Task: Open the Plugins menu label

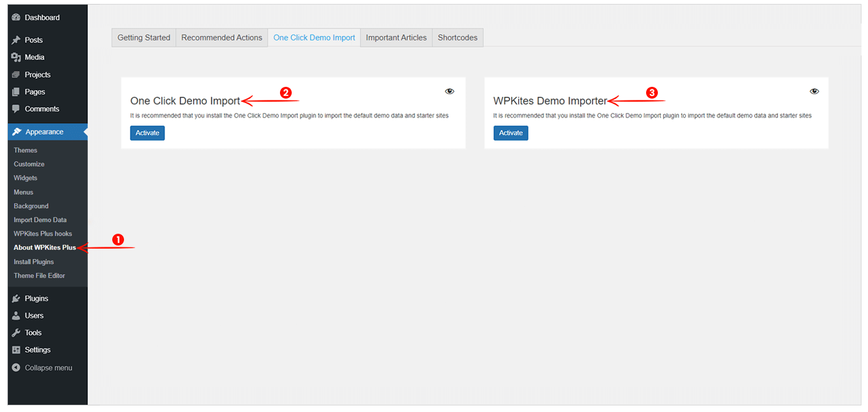Action: [37, 298]
